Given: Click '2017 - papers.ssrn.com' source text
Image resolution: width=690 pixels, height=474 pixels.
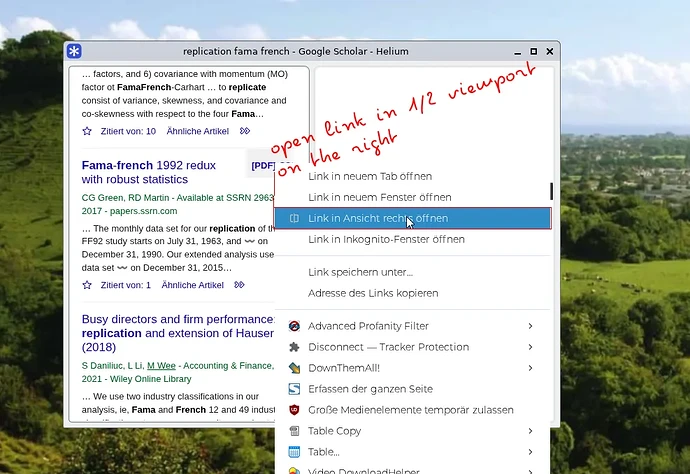Looking at the screenshot, I should coord(129,211).
